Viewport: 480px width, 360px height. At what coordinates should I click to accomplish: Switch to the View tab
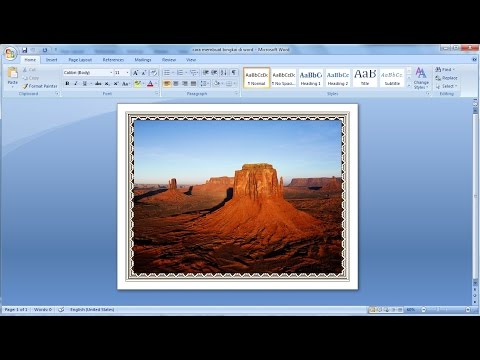(x=191, y=60)
